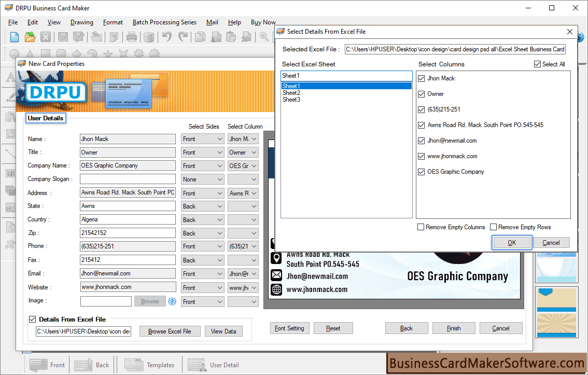The image size is (588, 375).
Task: Open the Image row Select Sides dropdown
Action: (203, 302)
